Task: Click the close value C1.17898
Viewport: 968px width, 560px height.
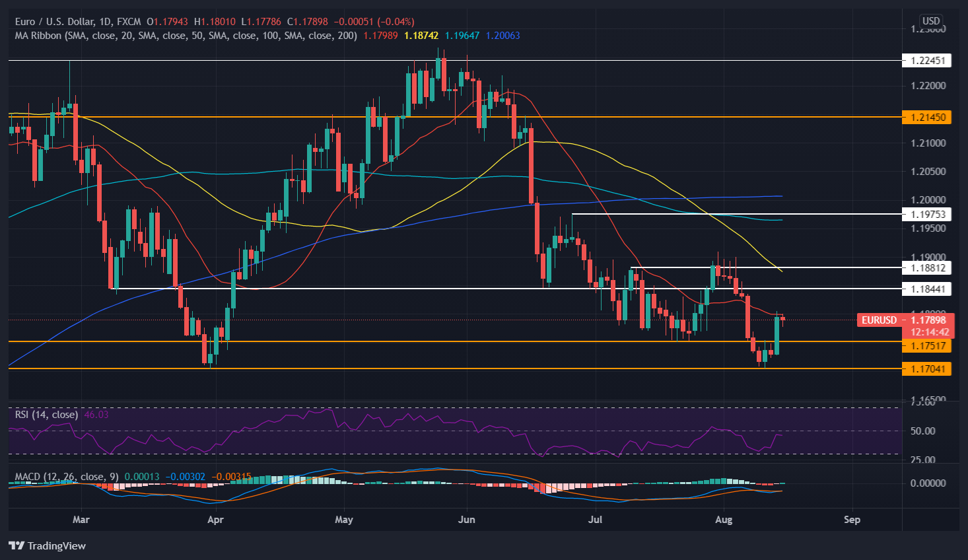Action: tap(307, 22)
